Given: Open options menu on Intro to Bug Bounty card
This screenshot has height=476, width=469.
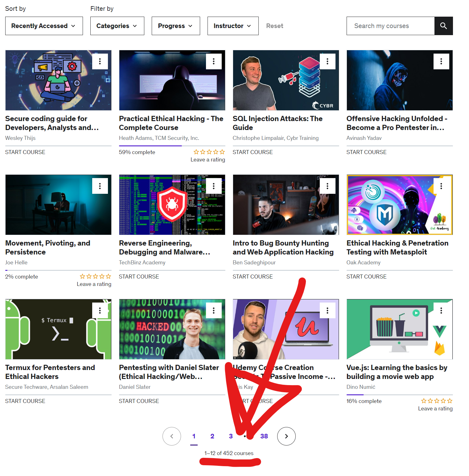Looking at the screenshot, I should 327,186.
